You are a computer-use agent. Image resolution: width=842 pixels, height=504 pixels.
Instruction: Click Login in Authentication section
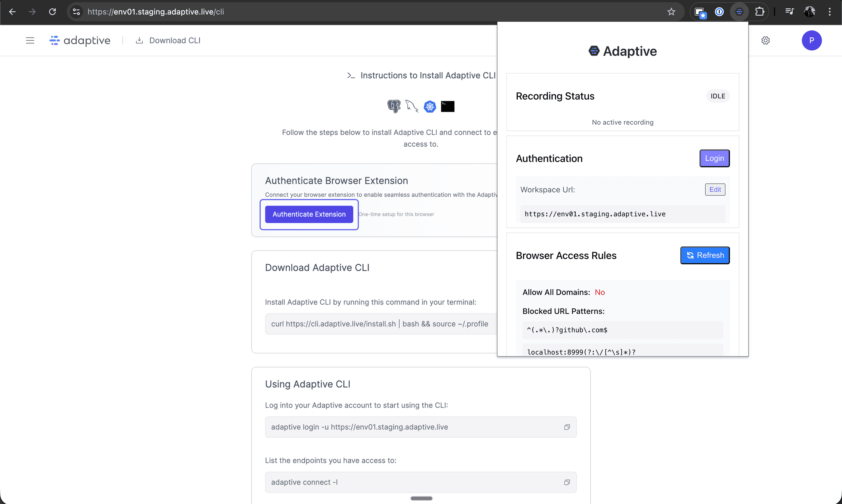click(714, 158)
